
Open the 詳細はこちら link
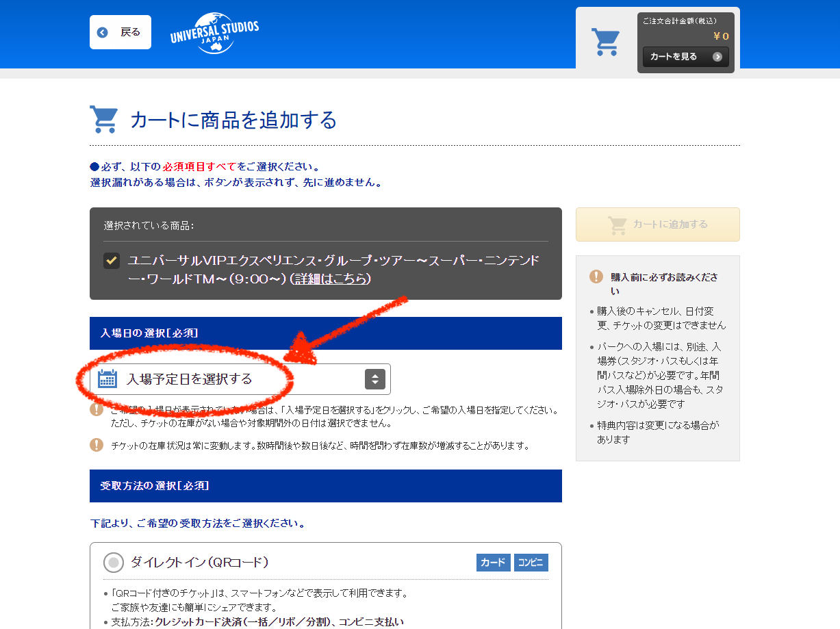click(x=331, y=279)
